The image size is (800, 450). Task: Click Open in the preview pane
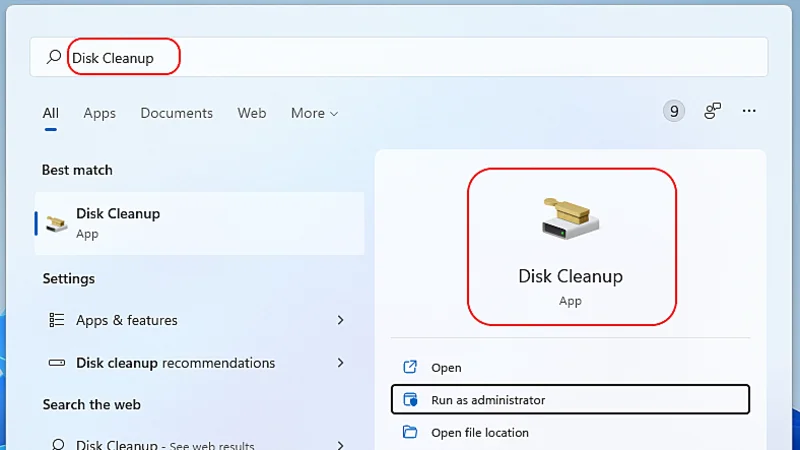[570, 367]
